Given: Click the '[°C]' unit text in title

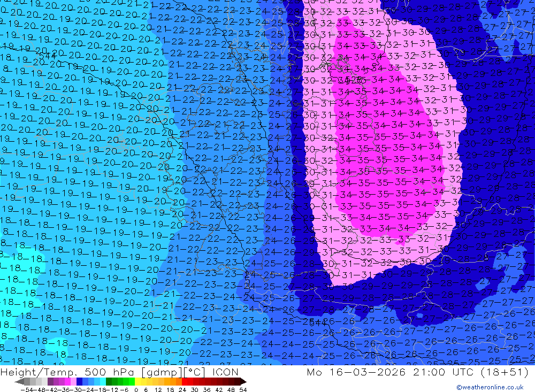Looking at the screenshot, I should pos(195,372).
